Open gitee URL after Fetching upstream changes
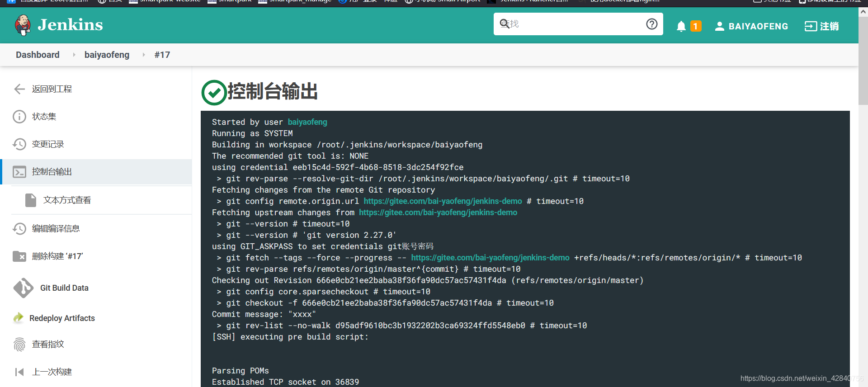The image size is (868, 387). pyautogui.click(x=438, y=212)
